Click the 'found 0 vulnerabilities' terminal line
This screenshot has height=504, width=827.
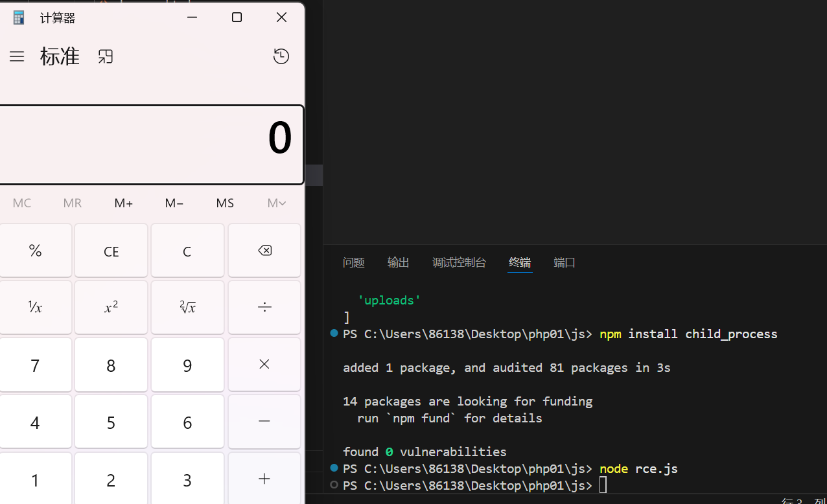[x=425, y=452]
